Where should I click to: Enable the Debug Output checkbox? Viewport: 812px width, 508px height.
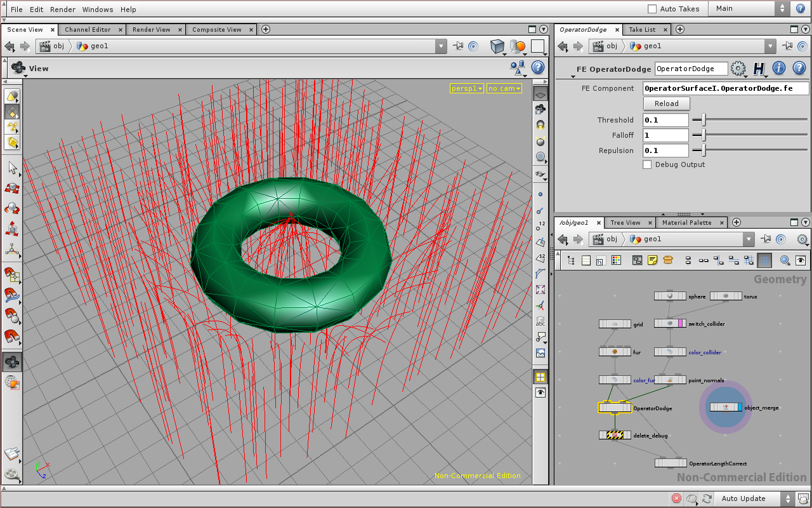[647, 164]
